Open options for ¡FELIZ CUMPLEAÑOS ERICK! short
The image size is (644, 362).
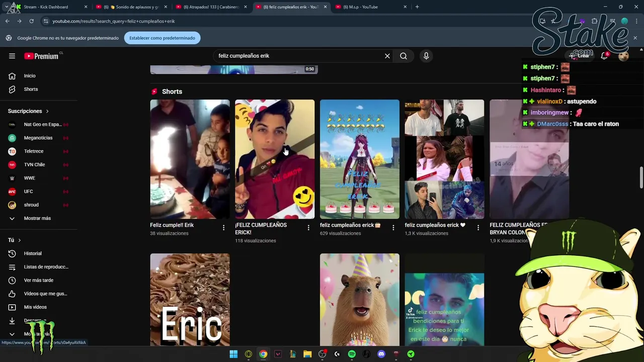tap(308, 228)
